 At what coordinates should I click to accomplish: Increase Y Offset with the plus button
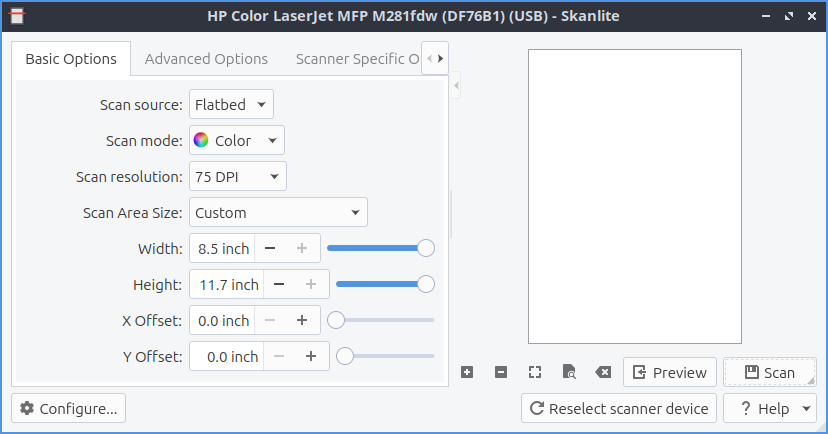[311, 356]
